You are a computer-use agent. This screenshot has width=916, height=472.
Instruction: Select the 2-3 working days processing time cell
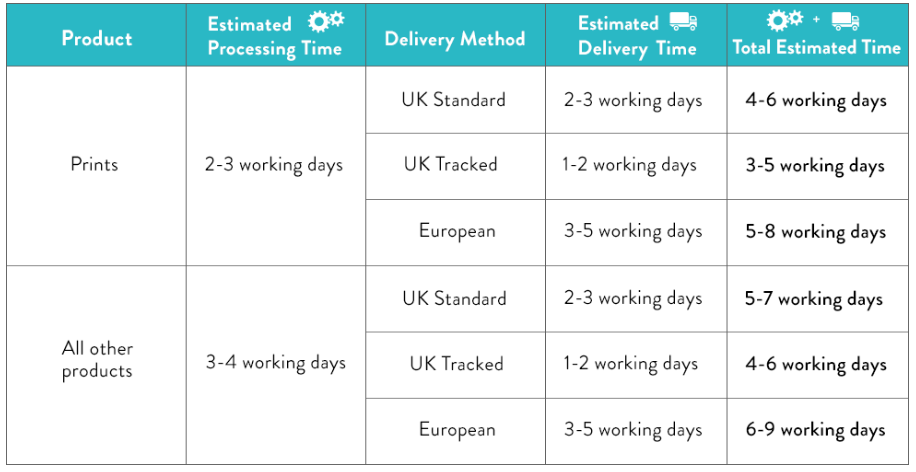273,165
